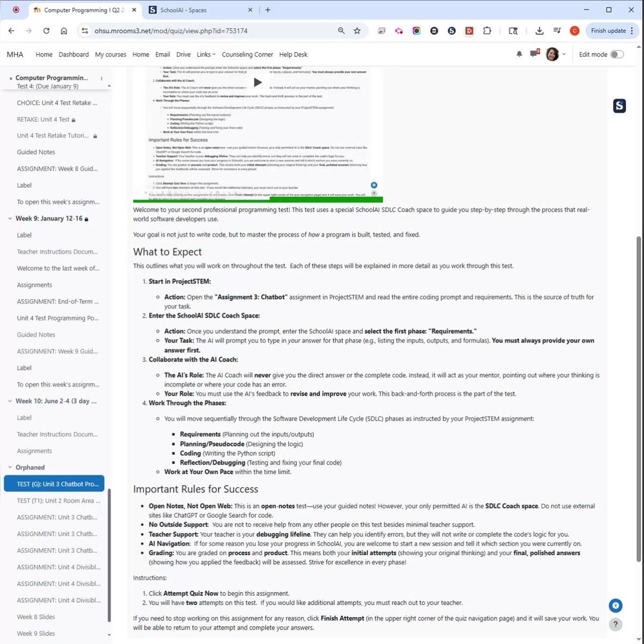The image size is (644, 644).
Task: Reload the quiz page
Action: tap(46, 31)
